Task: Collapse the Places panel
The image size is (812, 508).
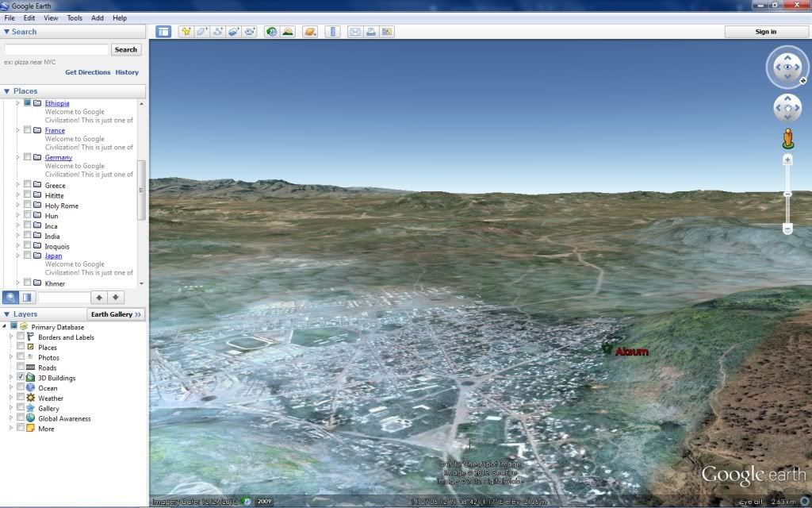Action: 6,90
